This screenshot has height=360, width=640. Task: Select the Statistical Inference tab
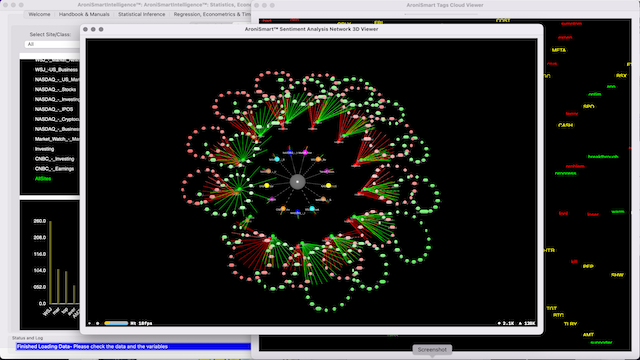point(142,14)
